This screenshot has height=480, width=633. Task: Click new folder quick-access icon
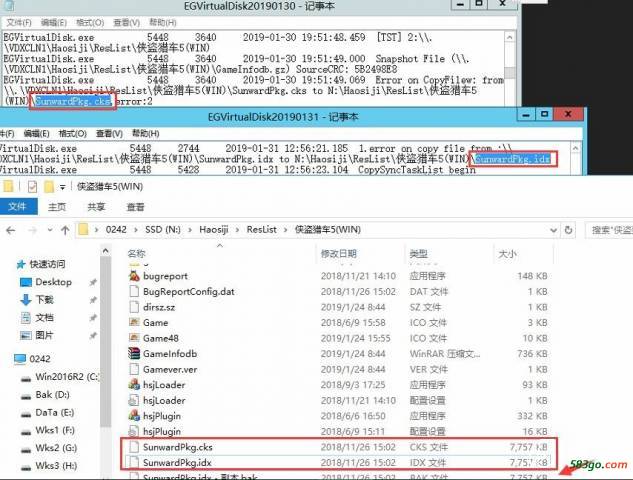[49, 187]
